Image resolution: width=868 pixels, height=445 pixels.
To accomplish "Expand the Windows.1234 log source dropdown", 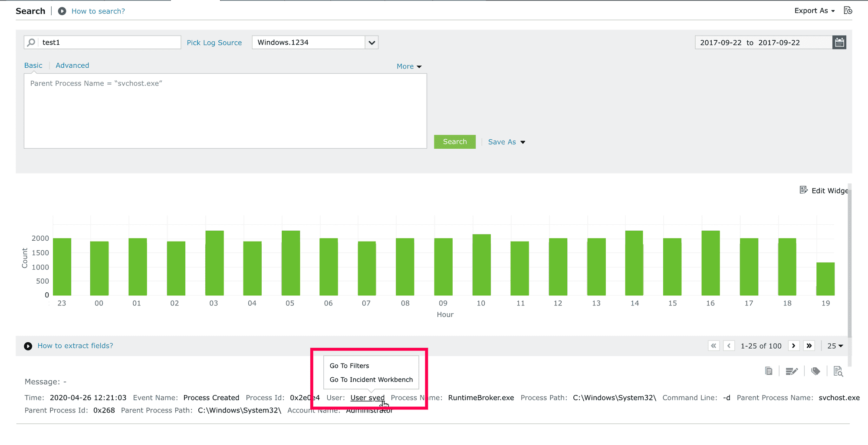I will tap(372, 43).
